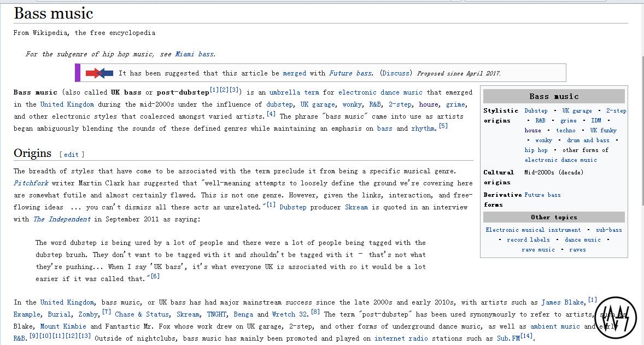This screenshot has height=345, width=644.
Task: Open the 'record labels' link in infobox
Action: pyautogui.click(x=528, y=240)
